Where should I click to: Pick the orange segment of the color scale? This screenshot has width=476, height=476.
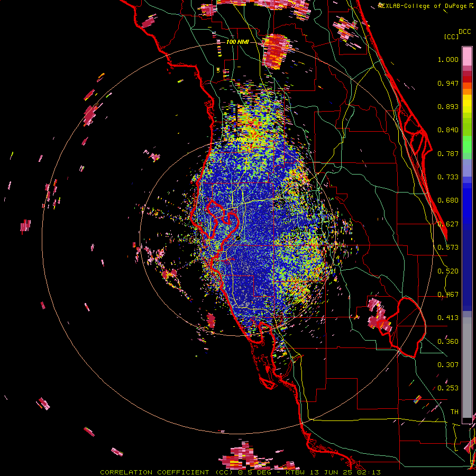(x=467, y=89)
